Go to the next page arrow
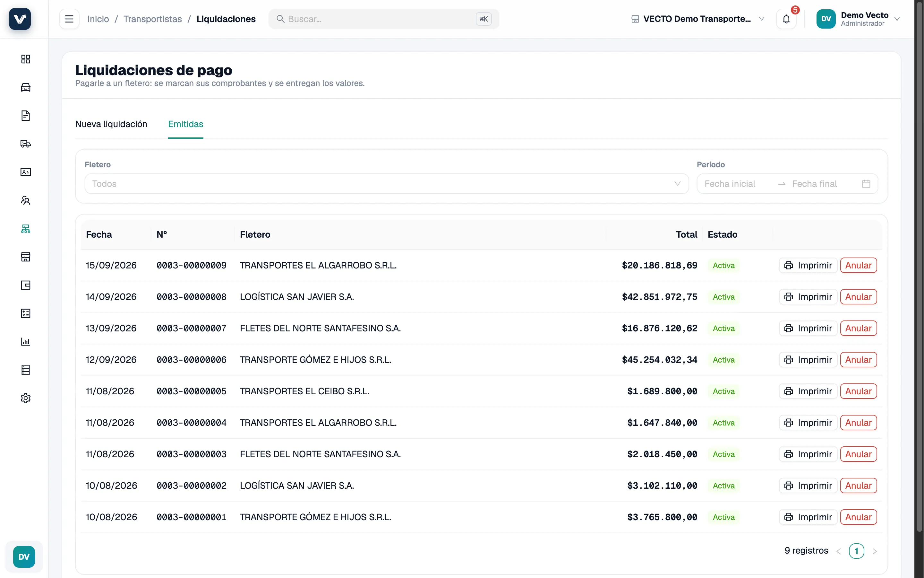This screenshot has height=578, width=924. click(874, 551)
